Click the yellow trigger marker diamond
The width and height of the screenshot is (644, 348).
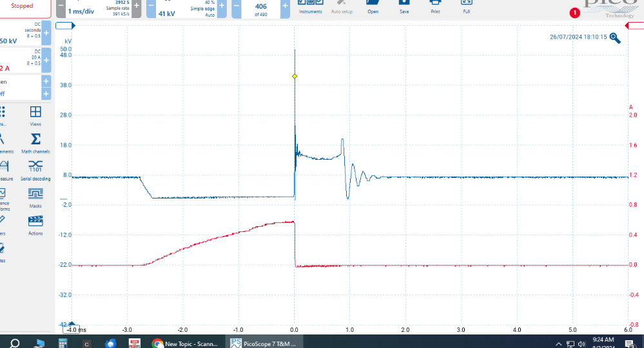click(295, 76)
